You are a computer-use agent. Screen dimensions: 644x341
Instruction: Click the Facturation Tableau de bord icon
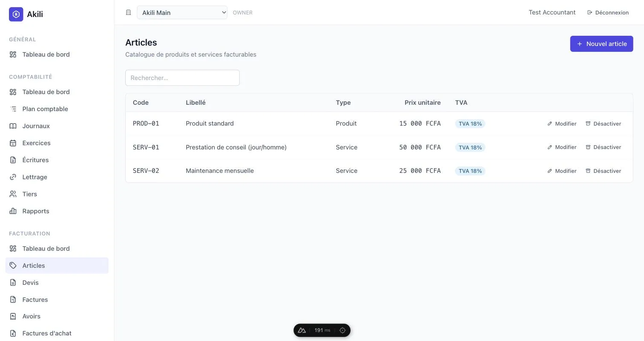click(13, 249)
